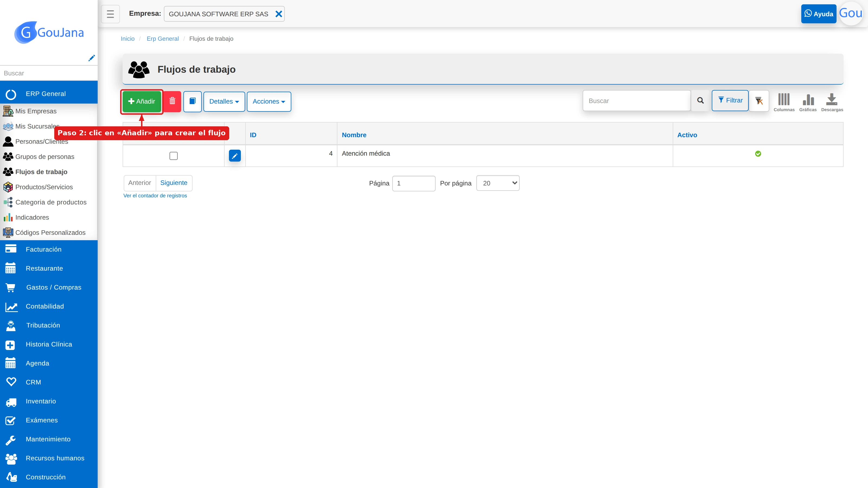Open Productos/Servicios in the sidebar
Viewport: 868px width, 488px height.
pos(44,187)
